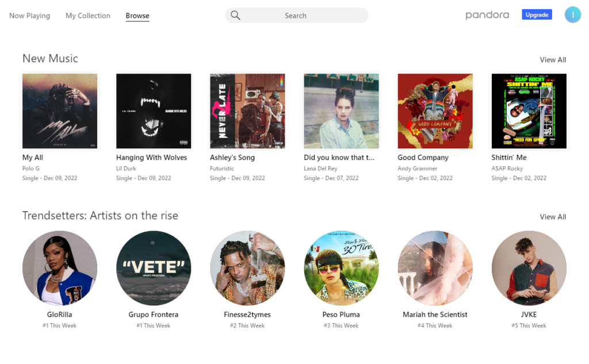Type in the Search field
The height and width of the screenshot is (364, 589).
[x=305, y=16]
